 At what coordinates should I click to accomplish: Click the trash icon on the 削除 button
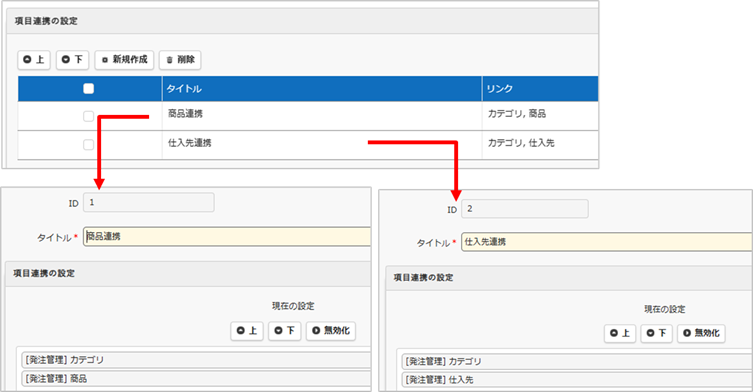point(170,61)
